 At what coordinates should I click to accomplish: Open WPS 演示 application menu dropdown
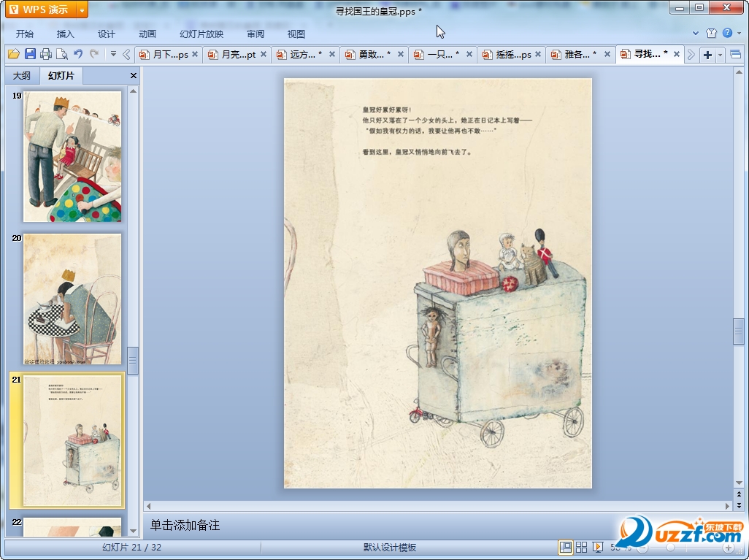(x=82, y=9)
